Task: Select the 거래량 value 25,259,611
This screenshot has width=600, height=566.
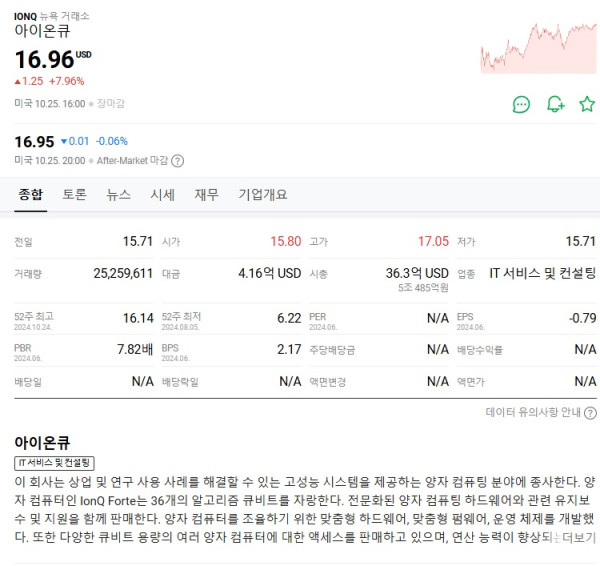Action: pyautogui.click(x=123, y=273)
